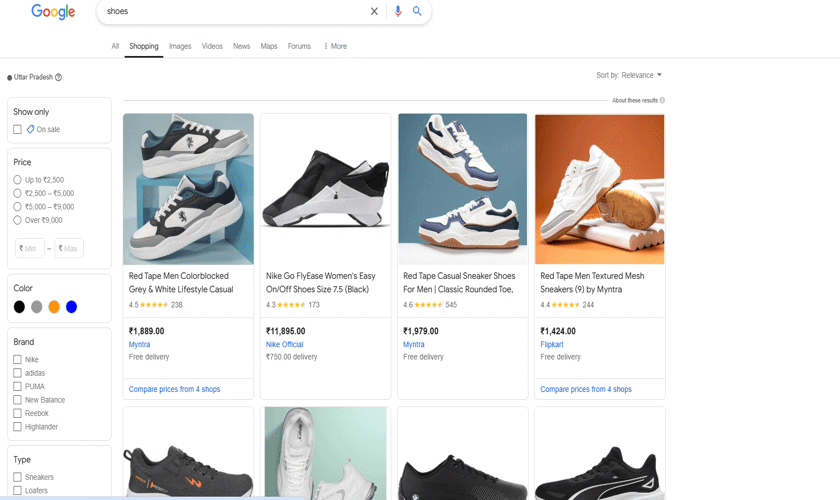
Task: Open the Videos tab
Action: (x=212, y=46)
